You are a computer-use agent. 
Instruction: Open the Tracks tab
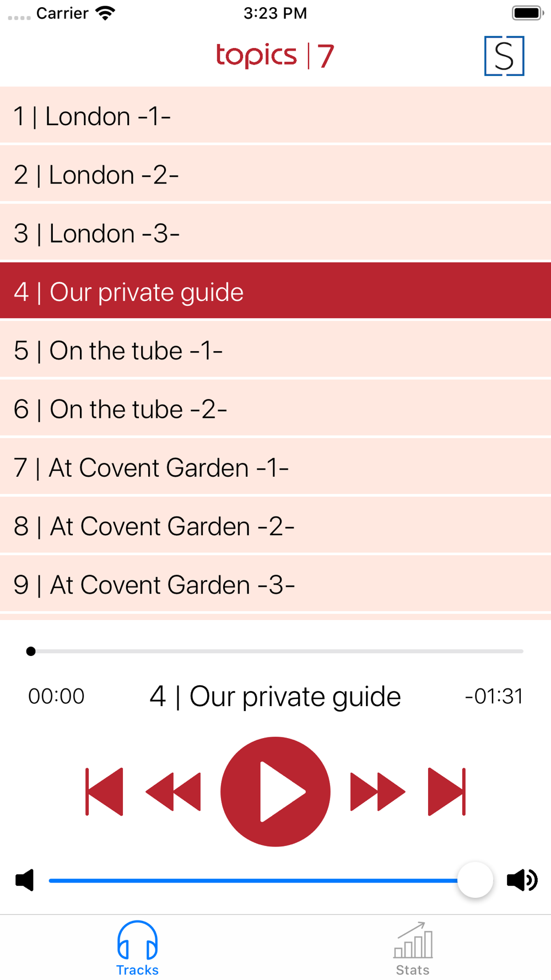137,949
